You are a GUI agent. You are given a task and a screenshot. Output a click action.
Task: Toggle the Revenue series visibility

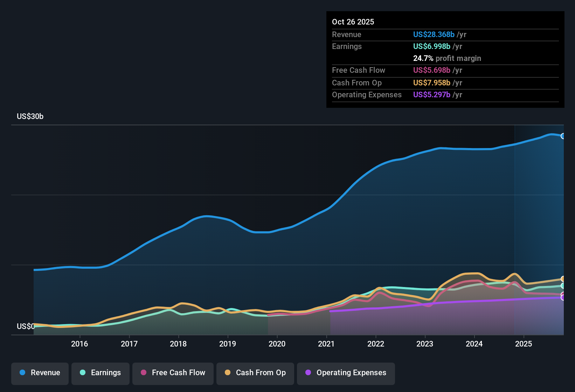[40, 373]
